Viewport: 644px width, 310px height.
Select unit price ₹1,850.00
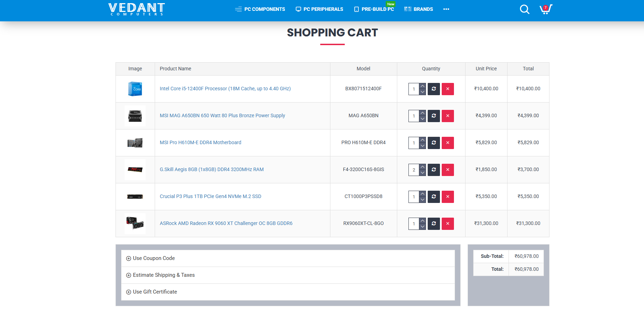tap(486, 169)
